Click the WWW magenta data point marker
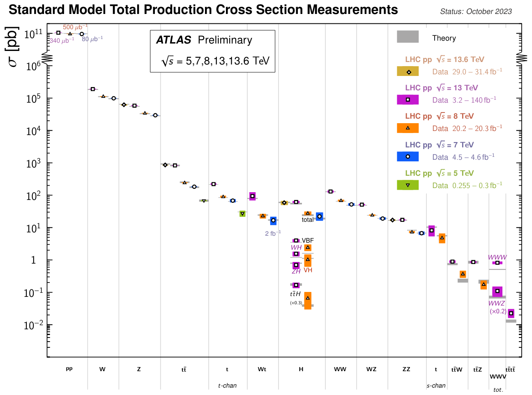This screenshot has width=532, height=395. pos(497,263)
